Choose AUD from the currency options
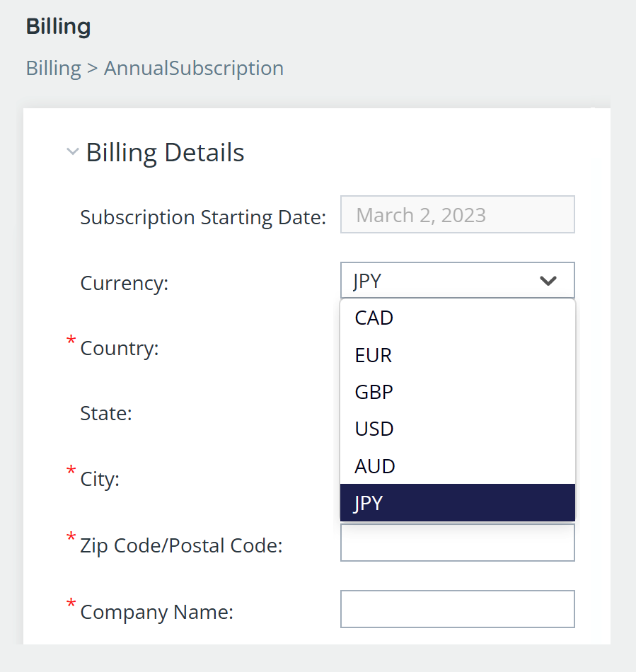This screenshot has width=636, height=672. [457, 466]
